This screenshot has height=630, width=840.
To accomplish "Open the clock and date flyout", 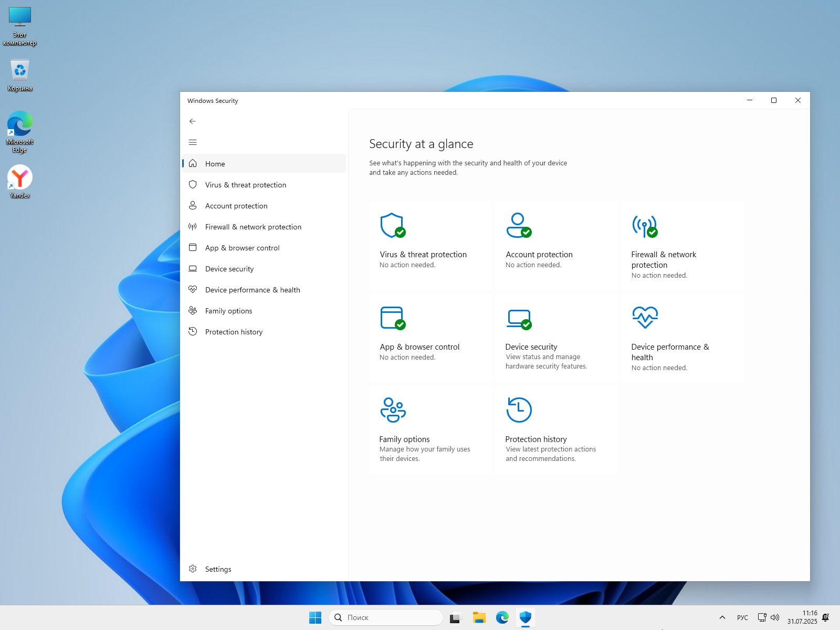I will tap(802, 617).
